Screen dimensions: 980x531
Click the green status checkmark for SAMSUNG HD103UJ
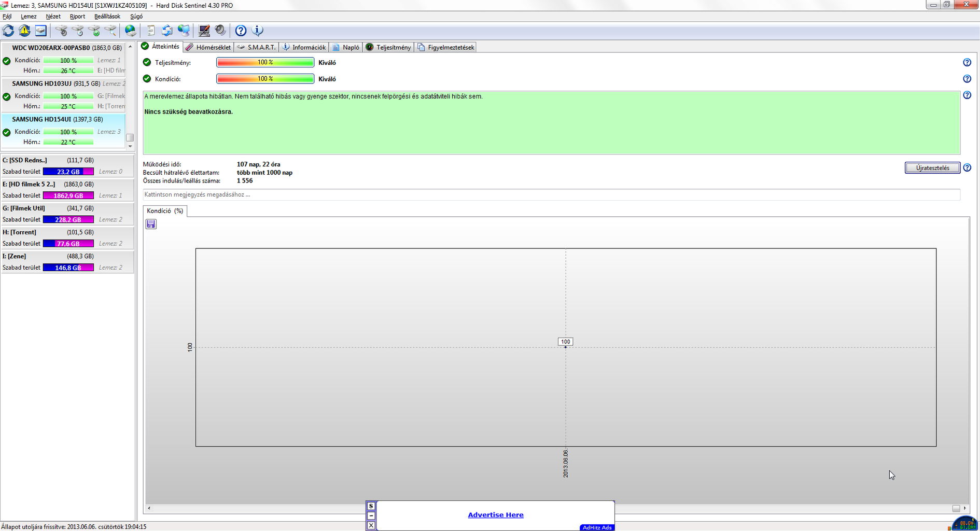pyautogui.click(x=7, y=96)
